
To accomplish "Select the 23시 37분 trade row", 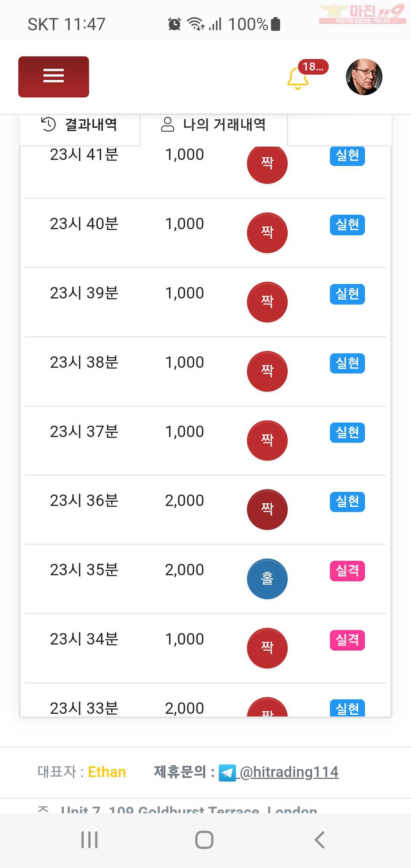I will [205, 440].
